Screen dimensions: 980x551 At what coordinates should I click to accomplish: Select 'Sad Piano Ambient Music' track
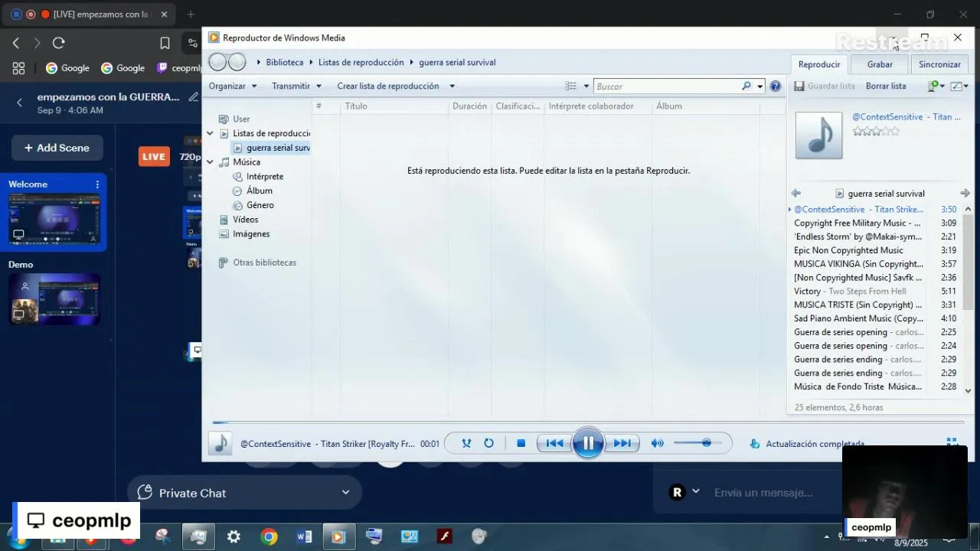[x=874, y=318]
